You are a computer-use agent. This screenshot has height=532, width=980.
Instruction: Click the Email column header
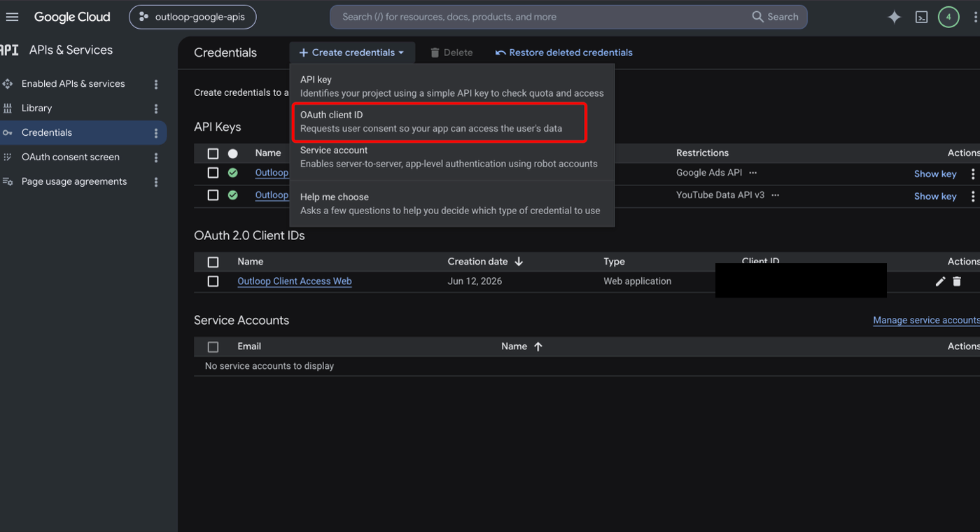coord(249,346)
